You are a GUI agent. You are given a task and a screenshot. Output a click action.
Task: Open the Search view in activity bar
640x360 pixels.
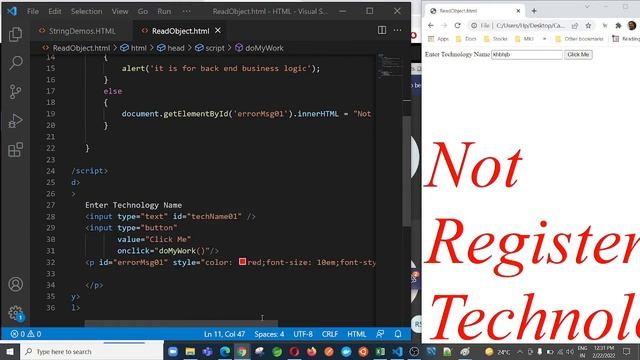(x=16, y=63)
